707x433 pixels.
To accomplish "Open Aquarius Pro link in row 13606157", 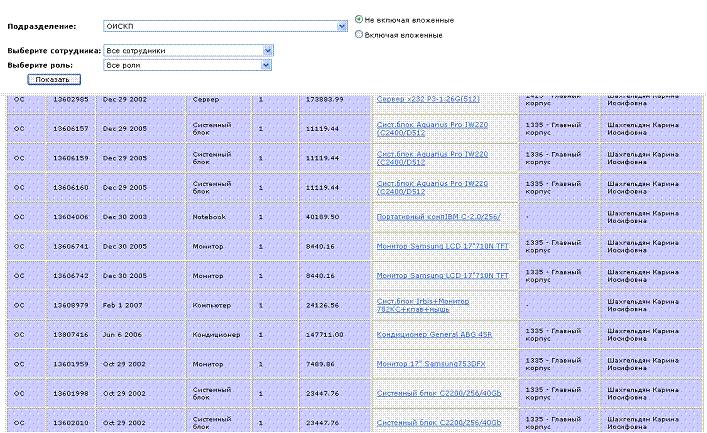I will tap(432, 129).
